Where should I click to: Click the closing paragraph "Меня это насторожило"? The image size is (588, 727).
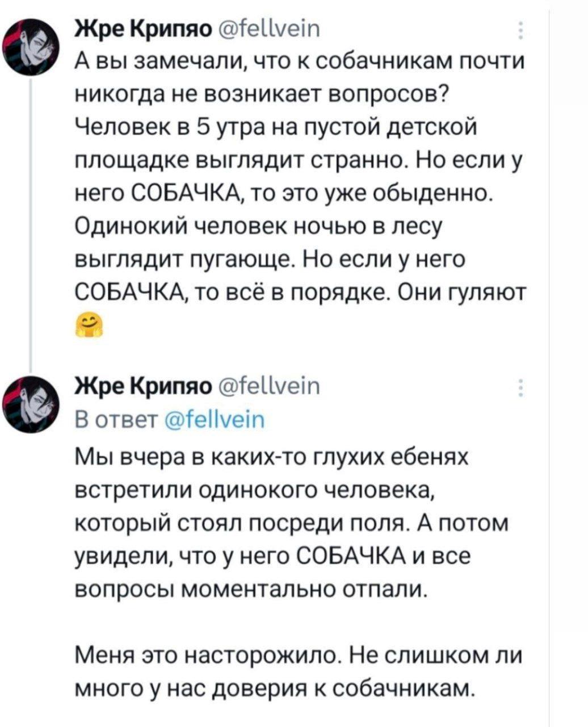pyautogui.click(x=298, y=673)
